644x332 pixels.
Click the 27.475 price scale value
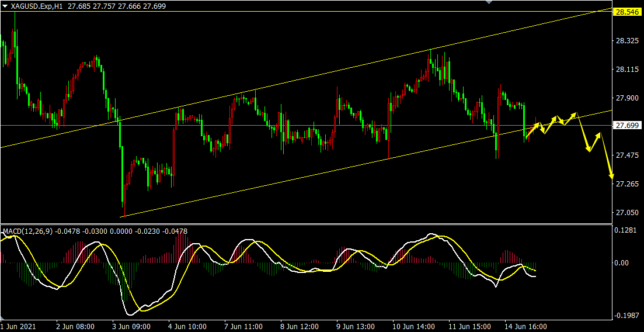pyautogui.click(x=626, y=155)
